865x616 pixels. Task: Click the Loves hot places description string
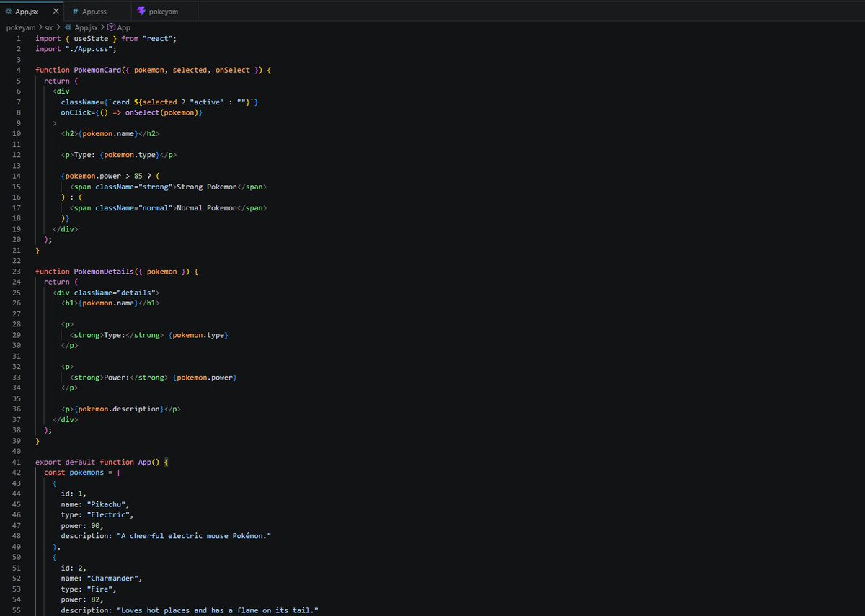point(218,610)
